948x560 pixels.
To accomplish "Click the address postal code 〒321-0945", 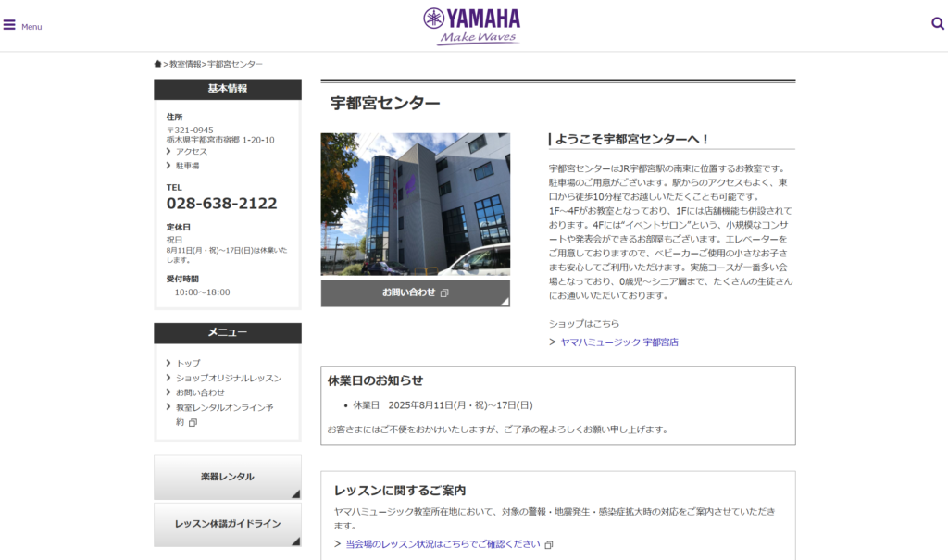I will click(190, 130).
